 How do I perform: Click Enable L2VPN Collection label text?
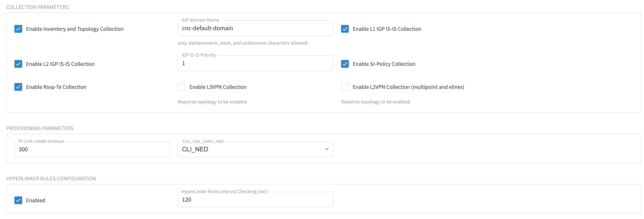tap(408, 87)
